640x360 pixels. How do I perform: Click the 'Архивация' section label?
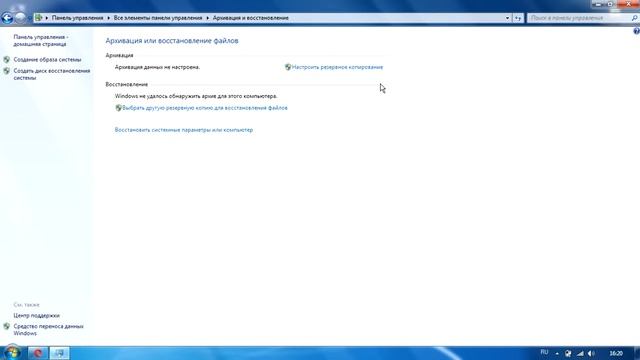[x=119, y=55]
